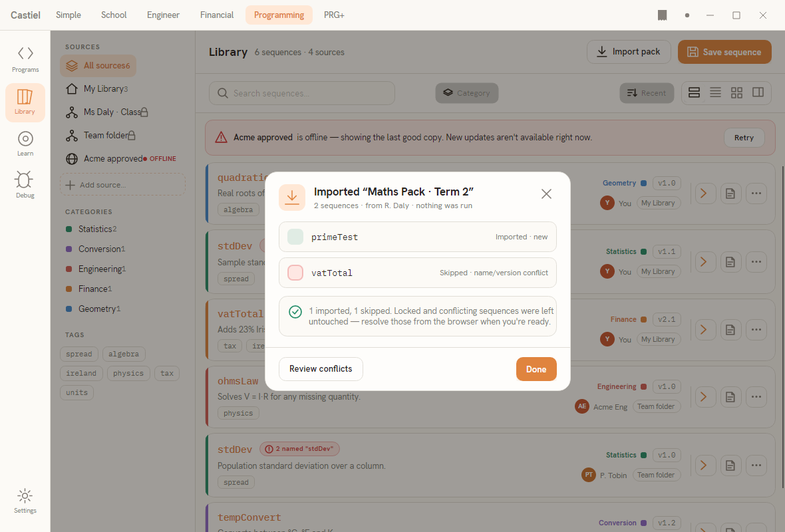Close the Imported Maths Pack dialog

[546, 194]
